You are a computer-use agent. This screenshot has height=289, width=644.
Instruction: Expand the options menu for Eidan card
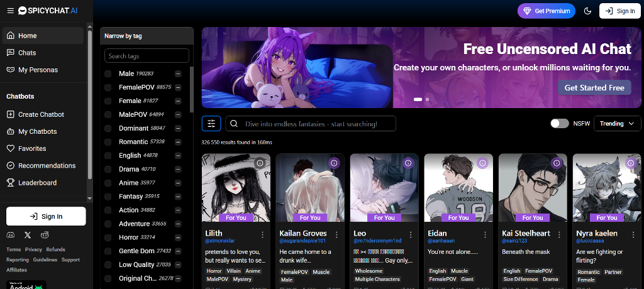pyautogui.click(x=485, y=234)
